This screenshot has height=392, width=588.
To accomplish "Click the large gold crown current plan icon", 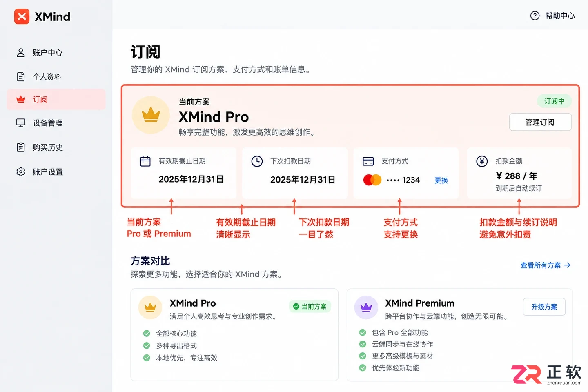I will click(x=151, y=115).
